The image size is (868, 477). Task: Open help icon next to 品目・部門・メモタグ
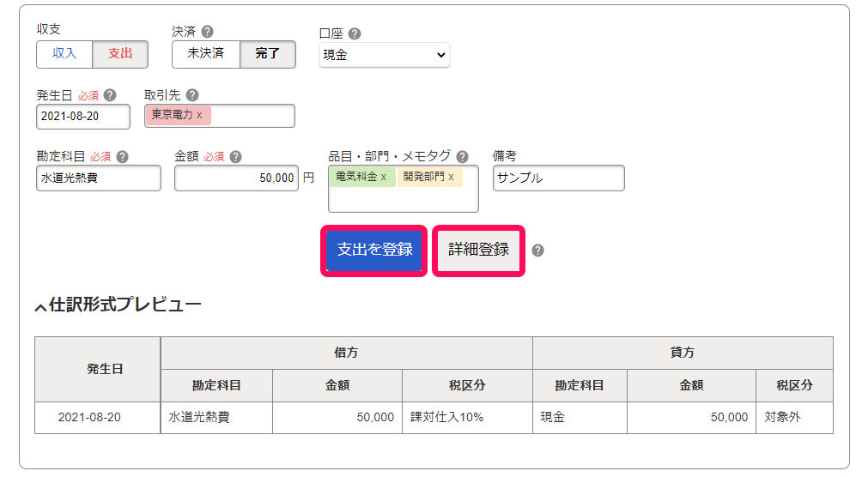tap(462, 157)
